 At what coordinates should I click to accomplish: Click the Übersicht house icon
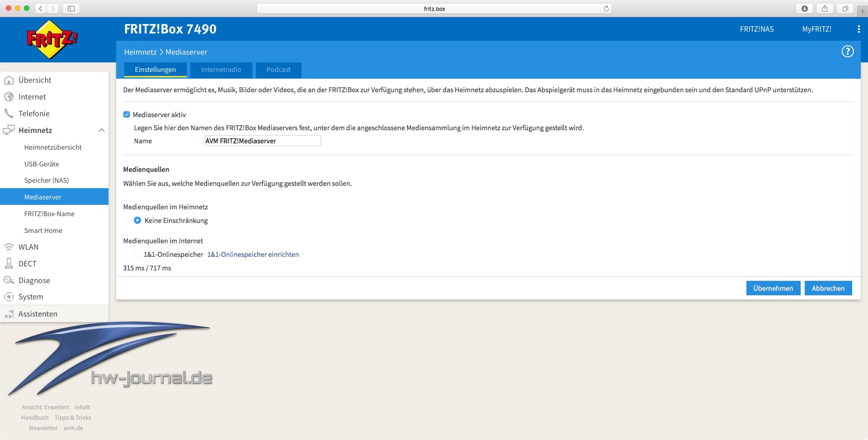(x=9, y=80)
